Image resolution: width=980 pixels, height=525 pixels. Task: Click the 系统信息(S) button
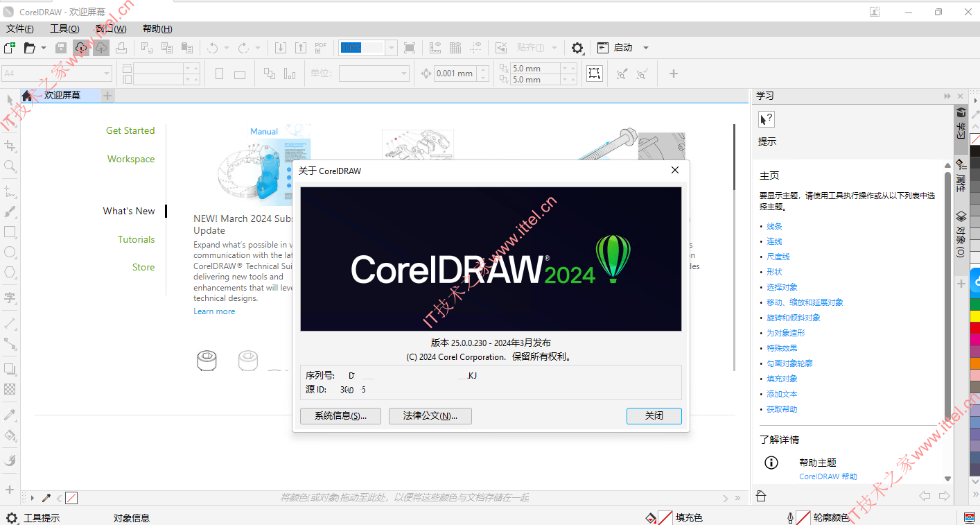pyautogui.click(x=340, y=416)
